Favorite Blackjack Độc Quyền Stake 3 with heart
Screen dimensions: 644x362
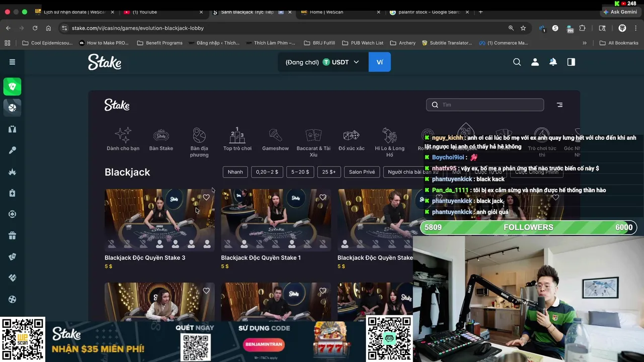point(206,198)
